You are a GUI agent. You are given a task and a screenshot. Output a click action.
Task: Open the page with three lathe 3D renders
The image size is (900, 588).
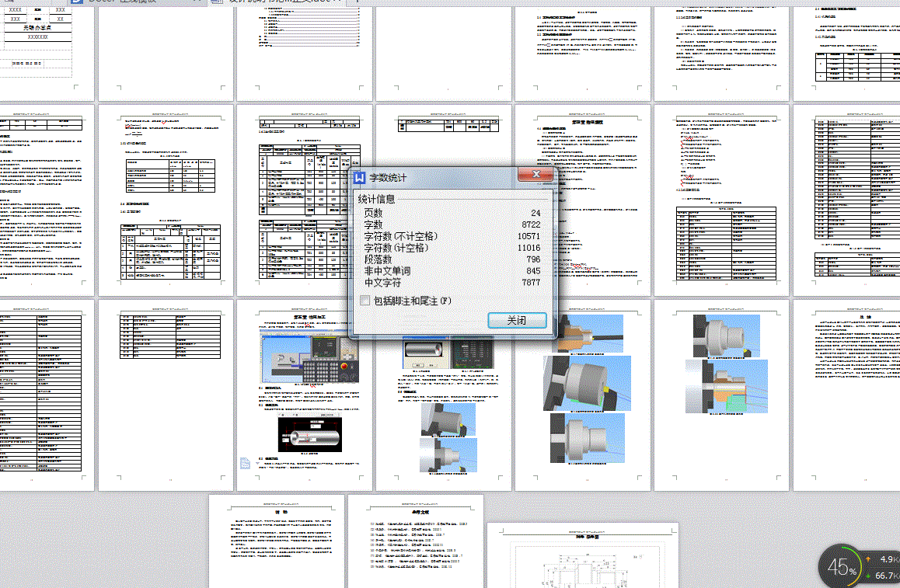583,395
